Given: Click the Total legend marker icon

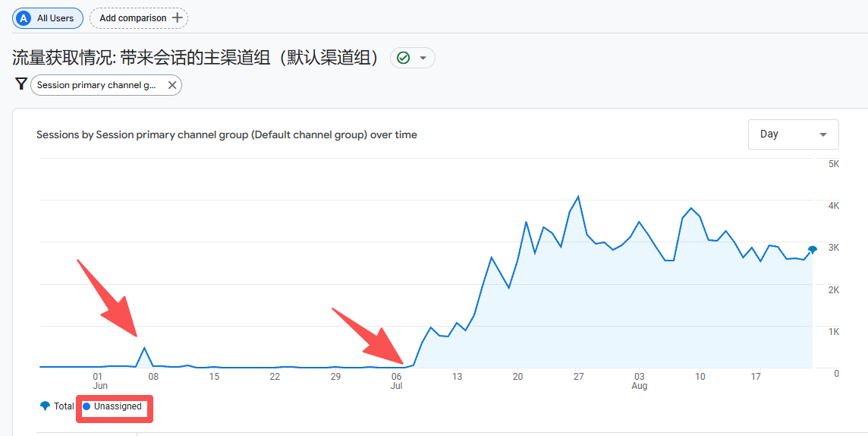Looking at the screenshot, I should [45, 406].
